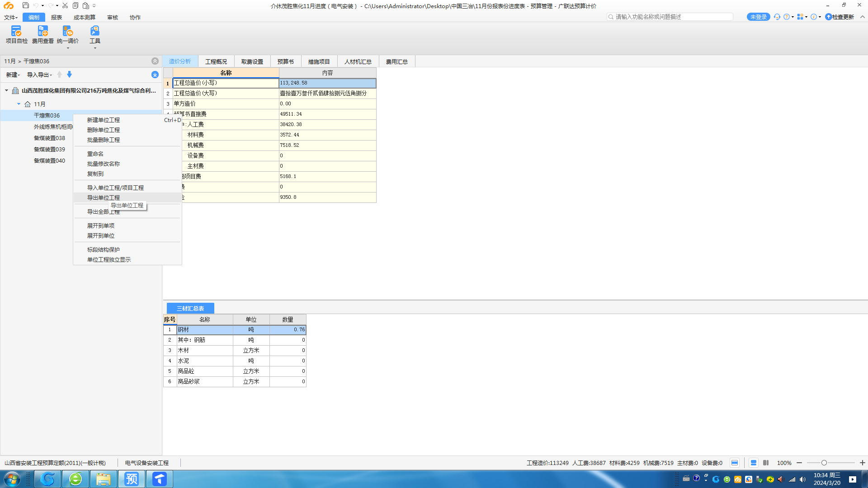Adjust the zoom slider handle in status bar
868x488 pixels.
[x=824, y=463]
